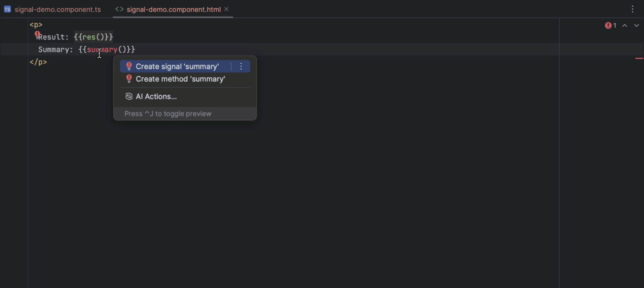Click the TypeScript file icon in the first tab
The height and width of the screenshot is (288, 644).
pos(7,9)
